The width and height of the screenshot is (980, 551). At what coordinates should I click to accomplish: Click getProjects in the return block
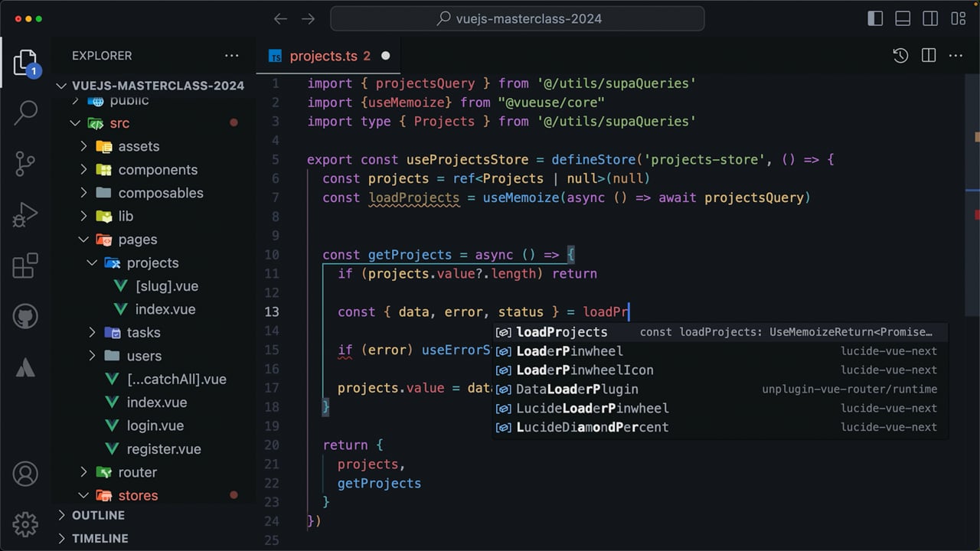click(x=379, y=484)
